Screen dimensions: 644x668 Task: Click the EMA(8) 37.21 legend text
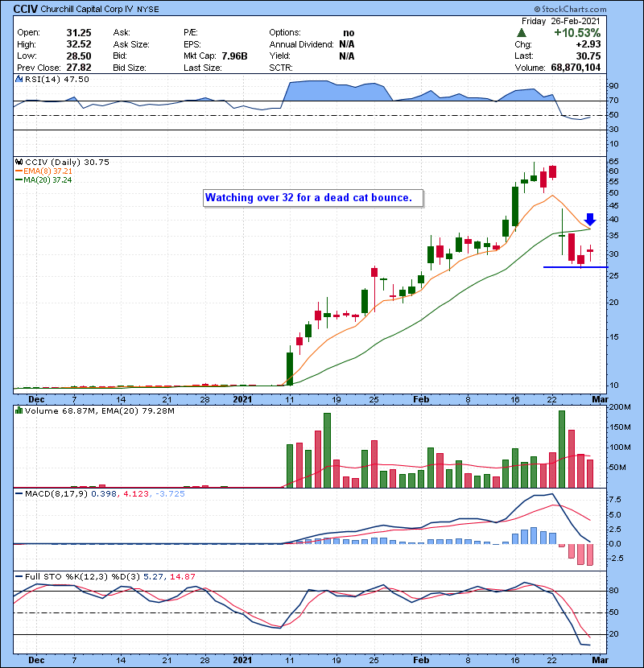(x=47, y=171)
